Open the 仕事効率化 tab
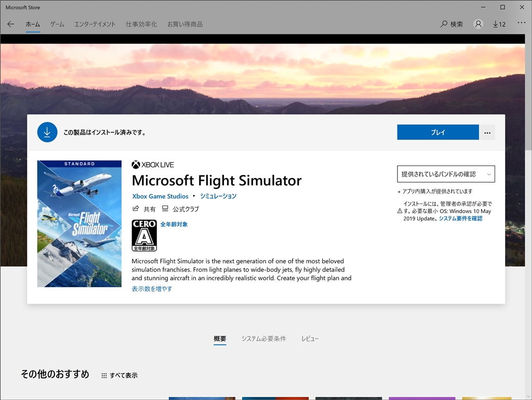This screenshot has height=400, width=532. pyautogui.click(x=141, y=24)
